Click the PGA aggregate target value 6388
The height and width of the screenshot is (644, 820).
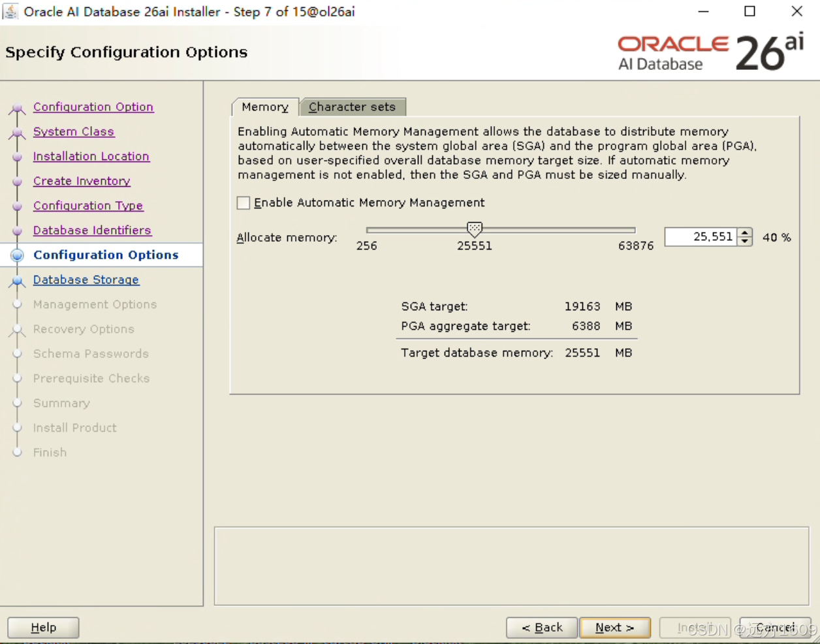point(586,326)
